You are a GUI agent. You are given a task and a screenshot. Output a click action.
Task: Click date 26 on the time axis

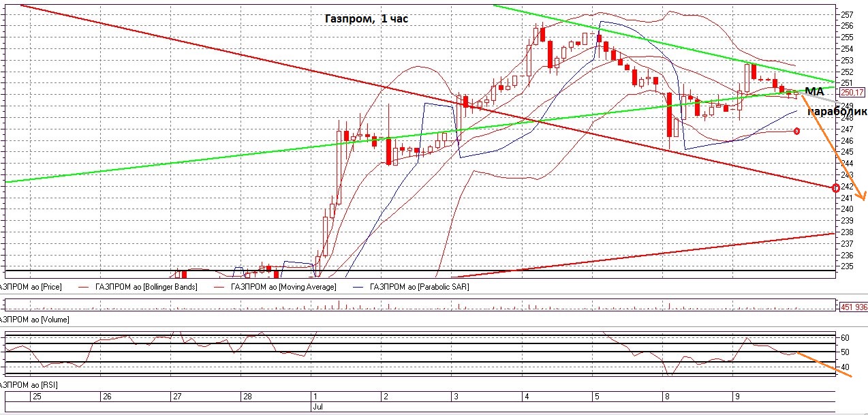pyautogui.click(x=106, y=396)
